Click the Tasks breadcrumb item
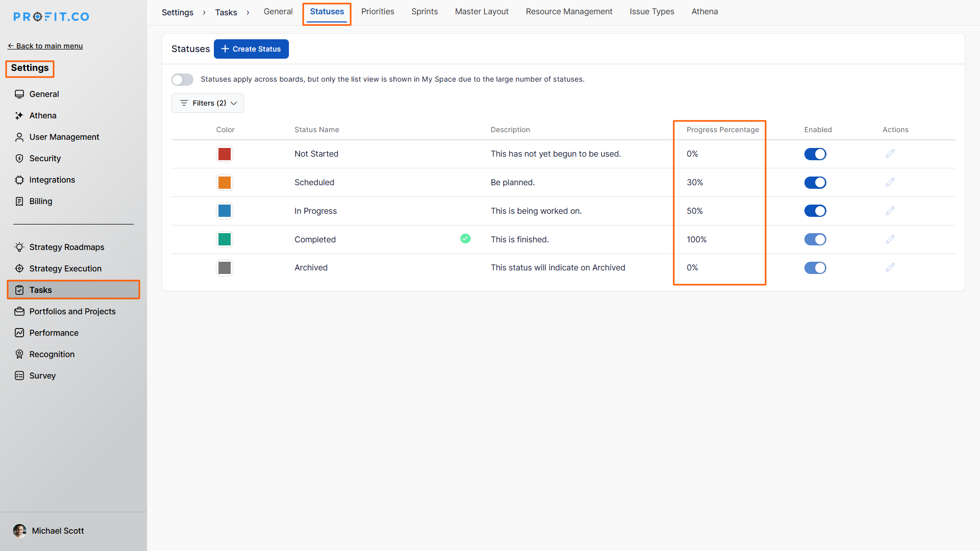 pos(226,12)
